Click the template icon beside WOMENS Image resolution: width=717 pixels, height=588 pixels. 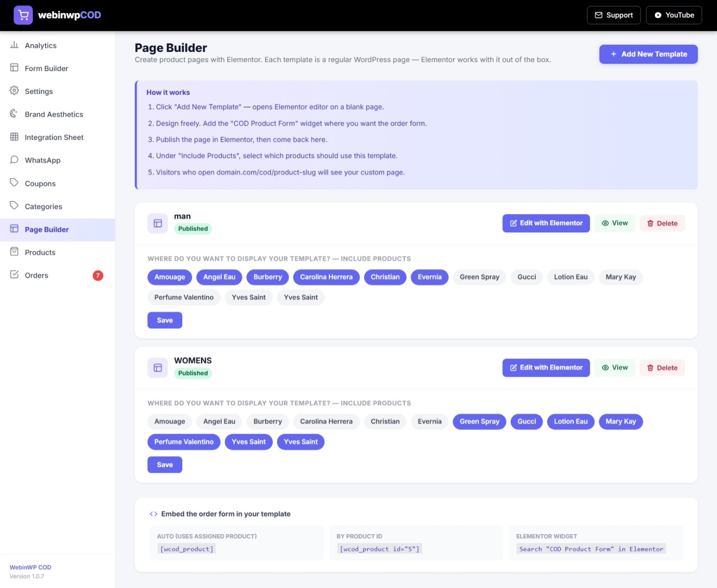point(158,368)
